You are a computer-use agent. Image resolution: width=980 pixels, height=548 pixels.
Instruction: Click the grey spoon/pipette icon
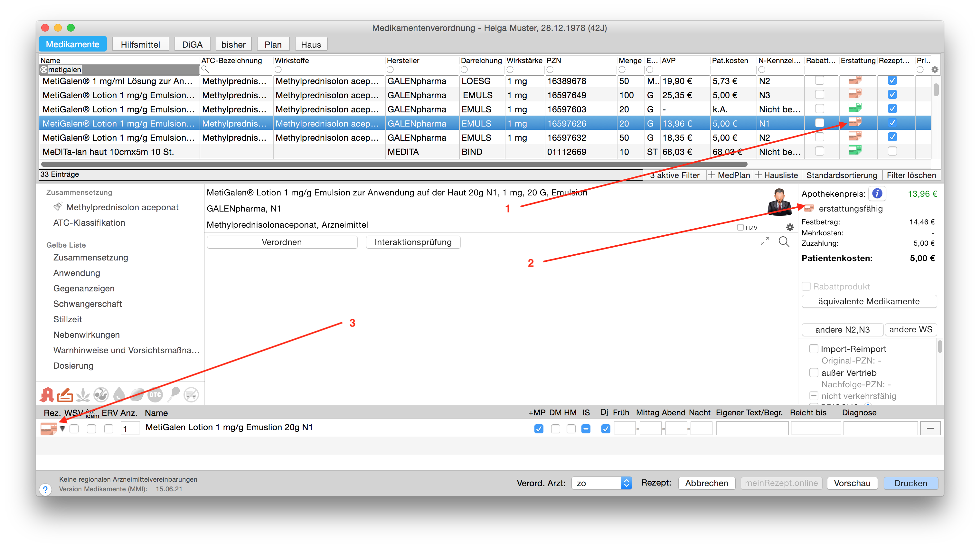pyautogui.click(x=174, y=395)
